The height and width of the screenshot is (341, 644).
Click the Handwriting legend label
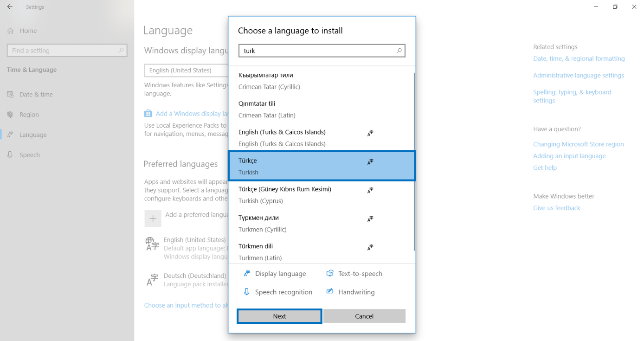[356, 292]
